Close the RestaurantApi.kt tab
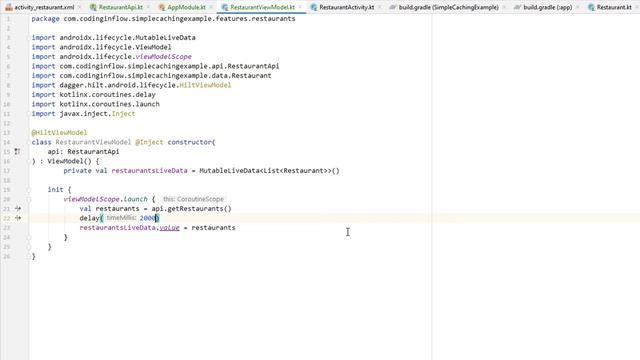The height and width of the screenshot is (360, 640). 148,7
